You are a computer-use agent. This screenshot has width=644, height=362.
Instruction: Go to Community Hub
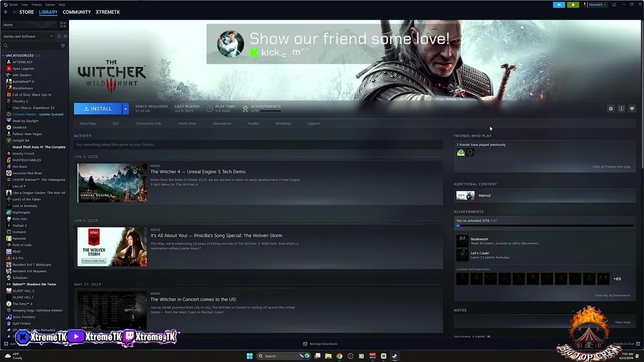pyautogui.click(x=148, y=123)
